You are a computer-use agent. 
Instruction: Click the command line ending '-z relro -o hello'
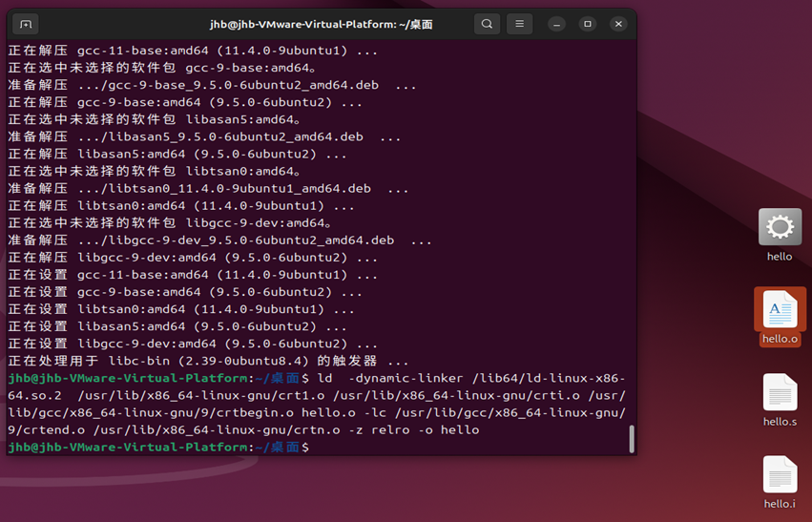[243, 429]
